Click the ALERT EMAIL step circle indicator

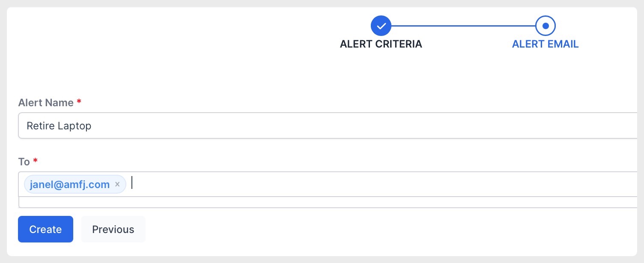coord(545,26)
